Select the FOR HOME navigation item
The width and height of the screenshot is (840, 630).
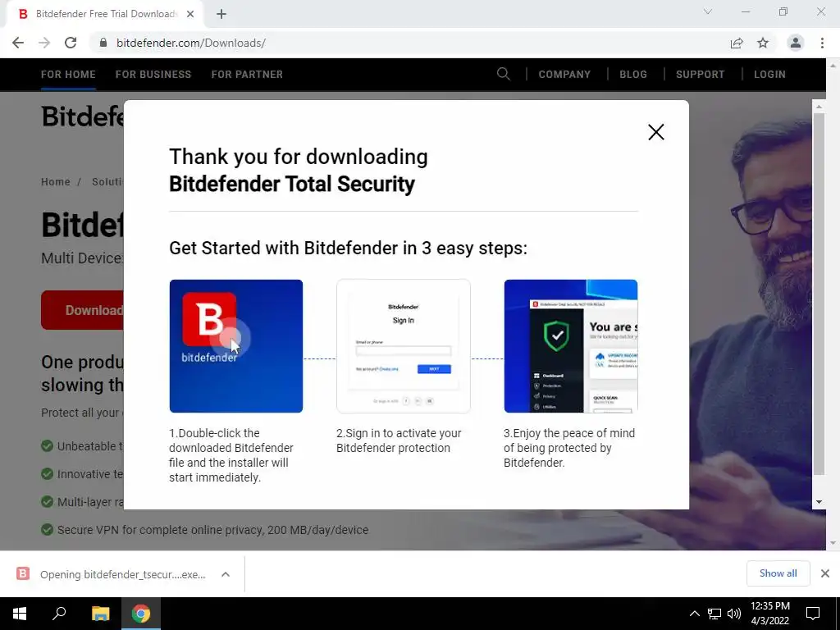[68, 75]
